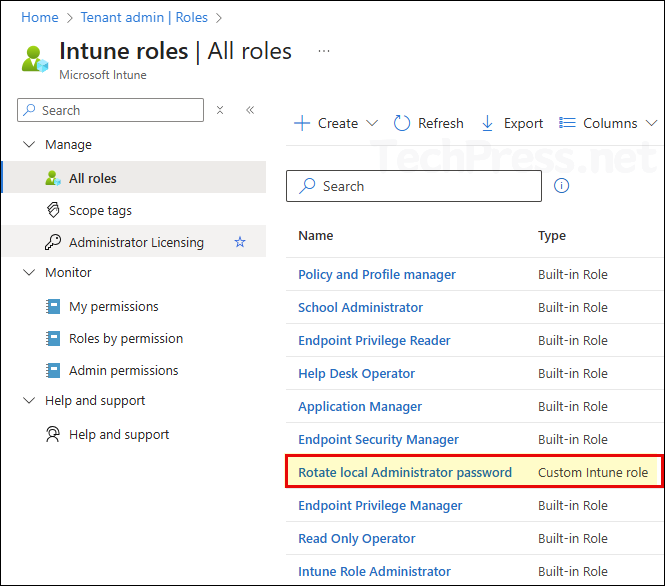This screenshot has width=665, height=586.
Task: Click the My permissions book icon
Action: click(53, 306)
